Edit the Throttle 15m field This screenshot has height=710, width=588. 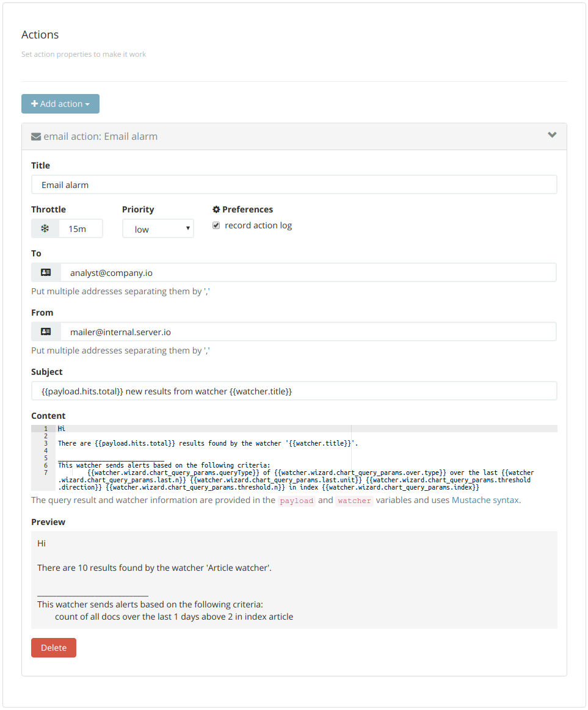pos(81,229)
